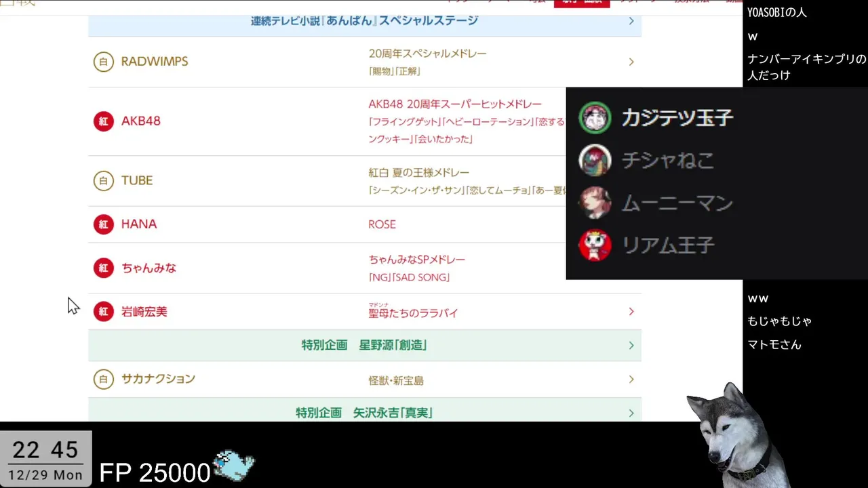The image size is (868, 488).
Task: Click 「NG」「SAD SONG」 song list
Action: (409, 277)
